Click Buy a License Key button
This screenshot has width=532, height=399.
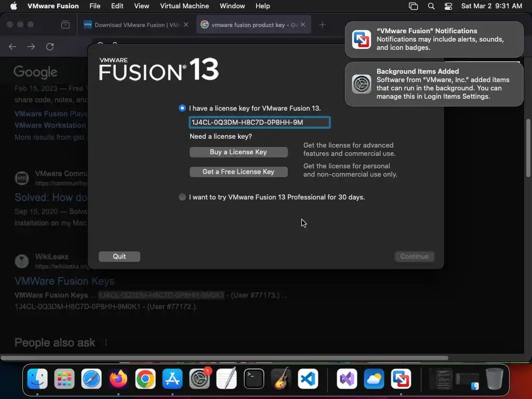[238, 152]
